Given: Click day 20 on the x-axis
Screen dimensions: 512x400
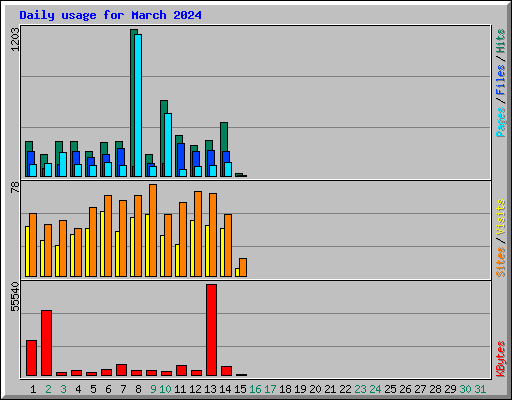Looking at the screenshot, I should [315, 389].
